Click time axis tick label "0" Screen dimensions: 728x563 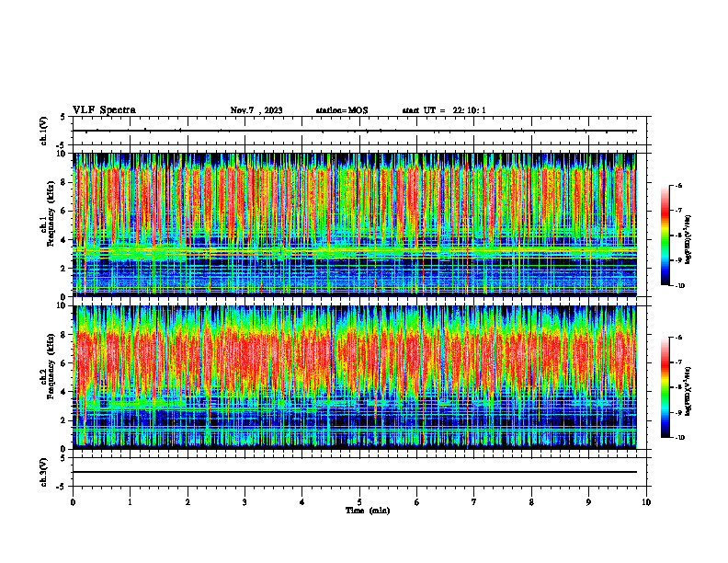pos(73,502)
